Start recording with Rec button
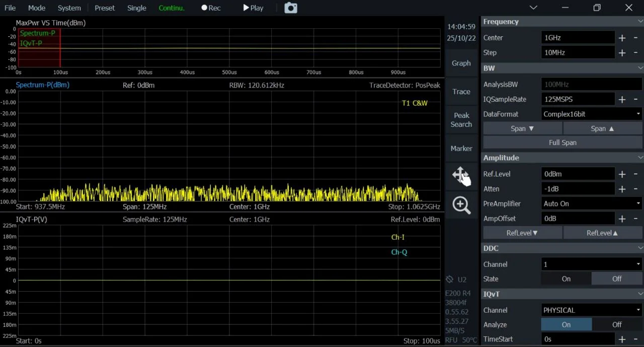Screen dimensions: 644x347 pyautogui.click(x=211, y=8)
